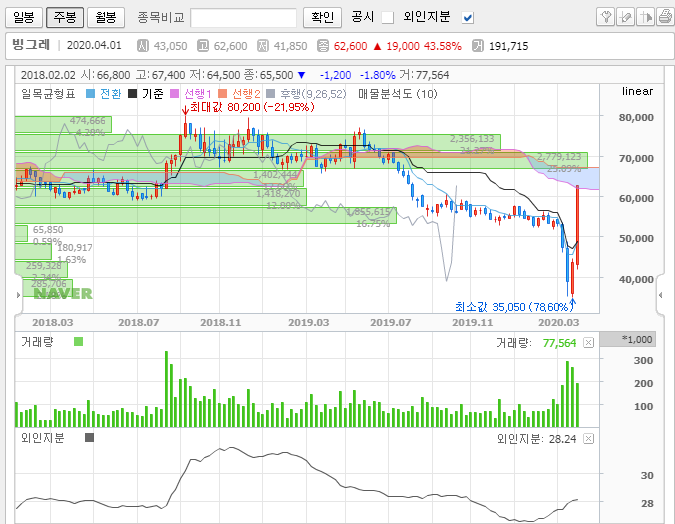Click the 전환 blue legend swatch
Screen dimensions: 675x524
tap(90, 93)
